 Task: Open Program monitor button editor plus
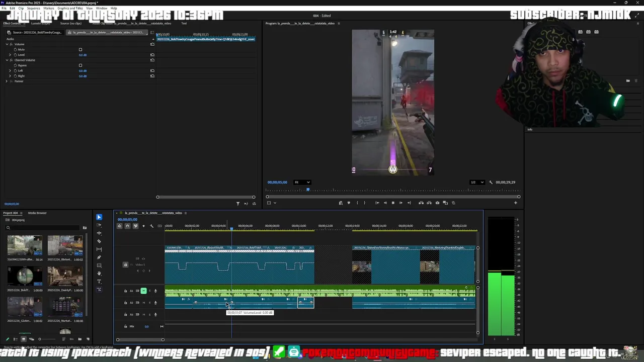click(x=515, y=203)
